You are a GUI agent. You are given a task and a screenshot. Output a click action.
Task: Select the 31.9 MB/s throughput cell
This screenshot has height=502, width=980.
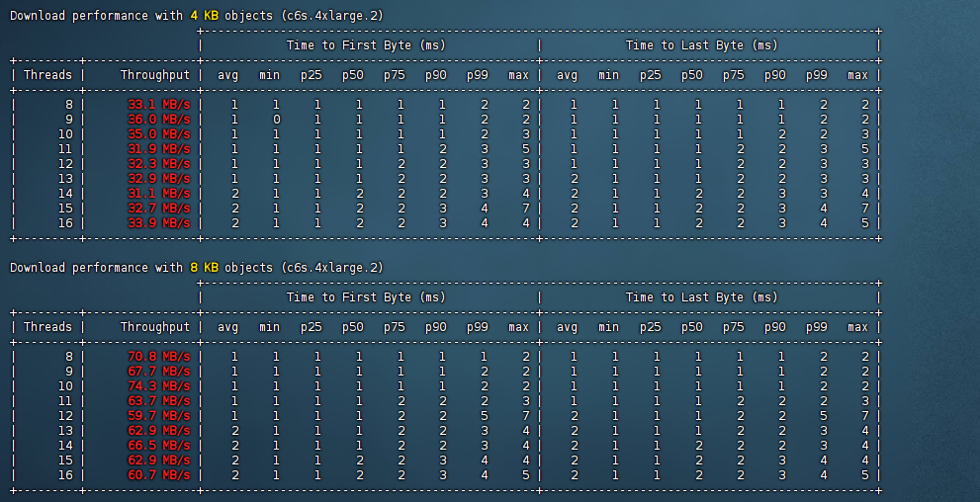point(159,149)
